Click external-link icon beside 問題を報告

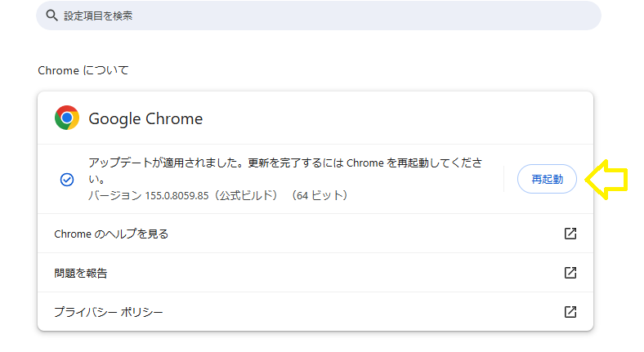click(x=570, y=273)
